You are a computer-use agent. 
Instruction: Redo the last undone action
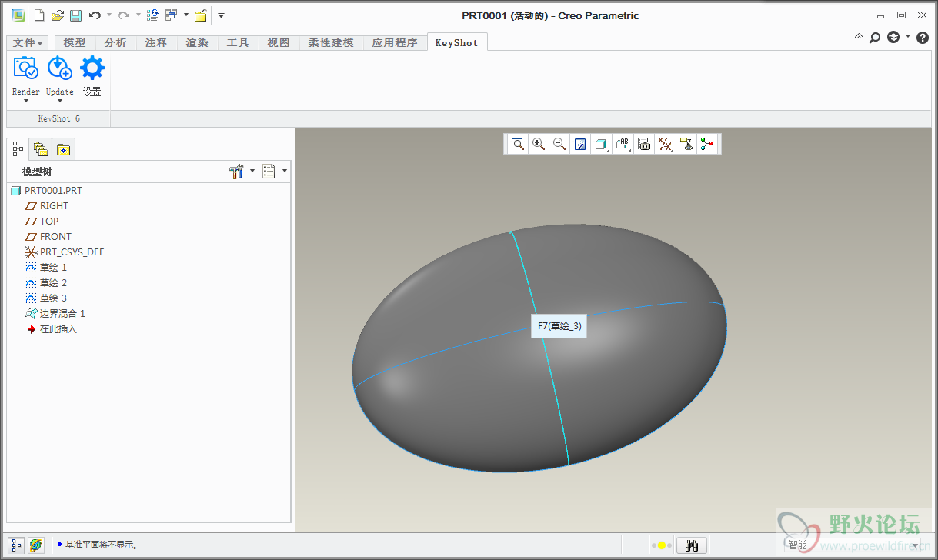click(x=123, y=15)
